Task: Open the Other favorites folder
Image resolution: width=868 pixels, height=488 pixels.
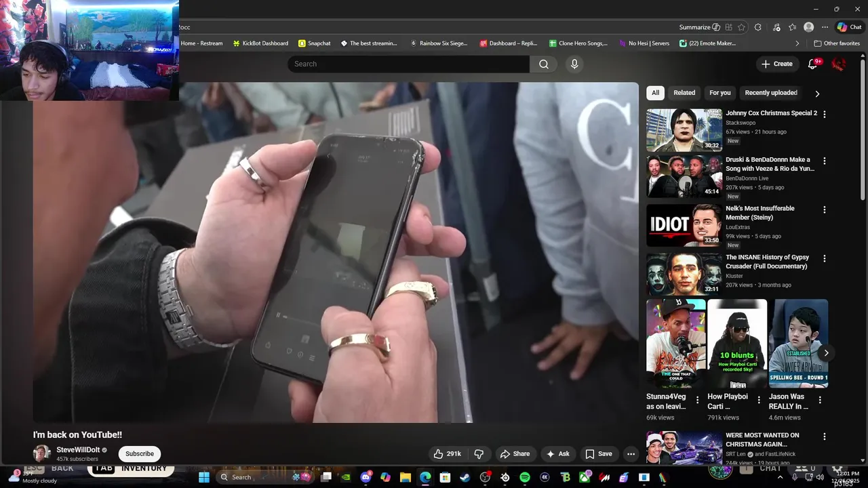Action: coord(837,43)
